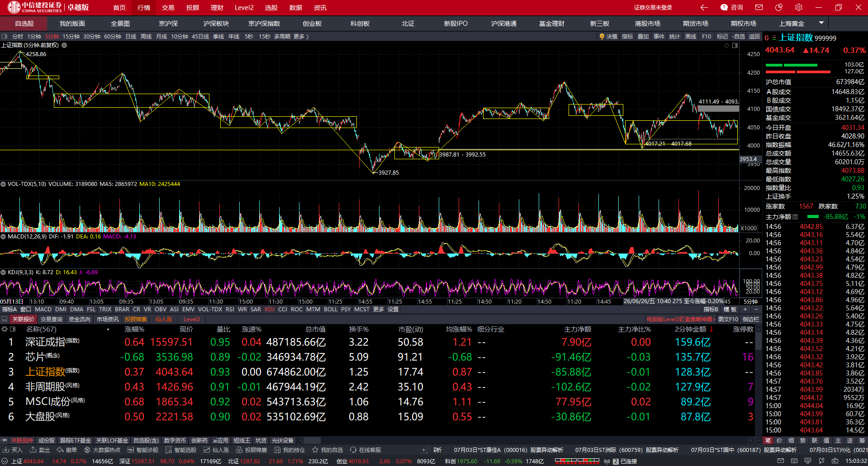
Task: Click the settings gear in title bar
Action: click(x=799, y=7)
